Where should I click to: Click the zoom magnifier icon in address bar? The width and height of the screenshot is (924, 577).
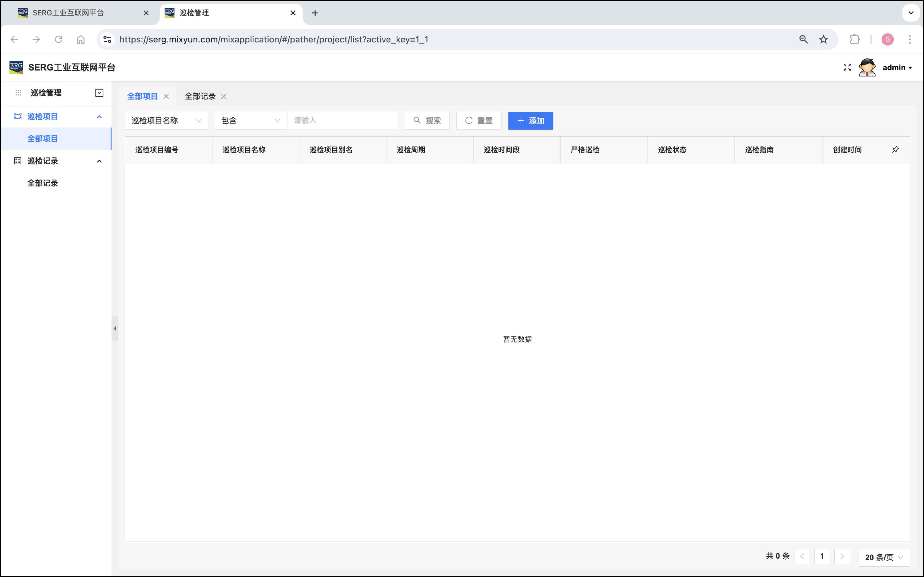803,39
